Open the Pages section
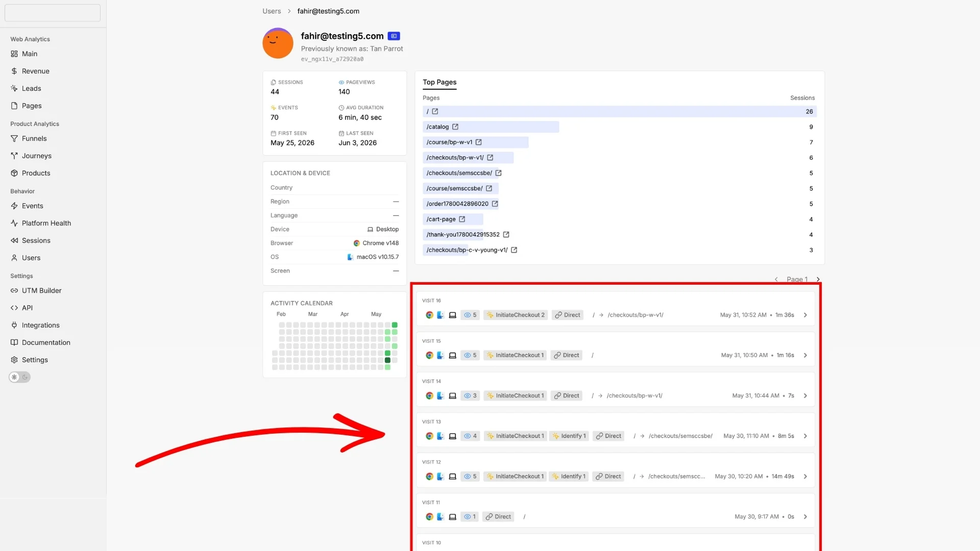 pos(32,106)
